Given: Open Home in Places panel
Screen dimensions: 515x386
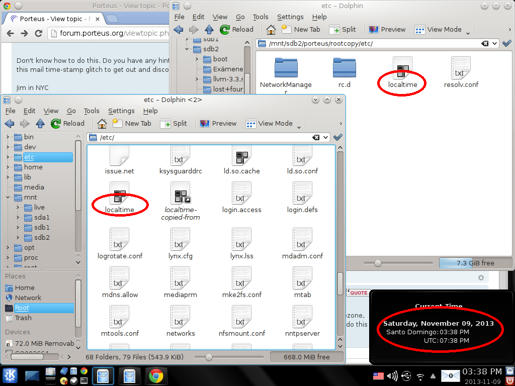Looking at the screenshot, I should coord(20,288).
